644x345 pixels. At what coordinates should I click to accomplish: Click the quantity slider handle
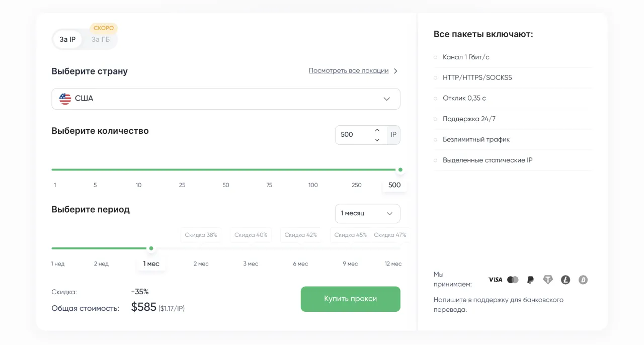point(400,170)
